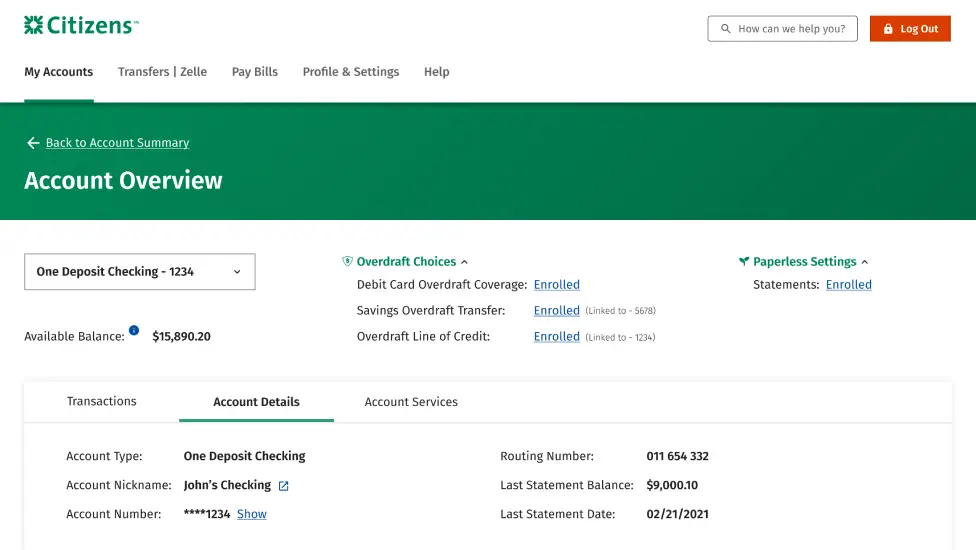This screenshot has width=976, height=550.
Task: Select the Account Details tab
Action: [256, 402]
